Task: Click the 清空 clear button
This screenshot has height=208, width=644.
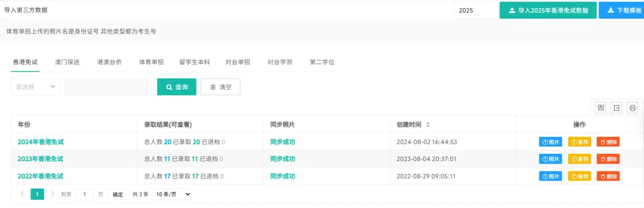Action: point(221,87)
